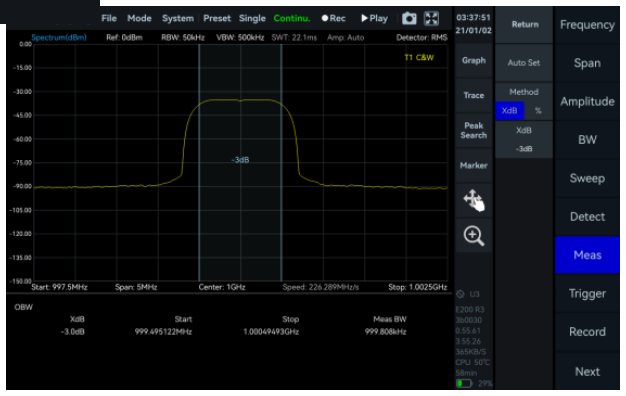Click the Center: 1GHz label
This screenshot has height=396, width=626.
click(x=222, y=287)
